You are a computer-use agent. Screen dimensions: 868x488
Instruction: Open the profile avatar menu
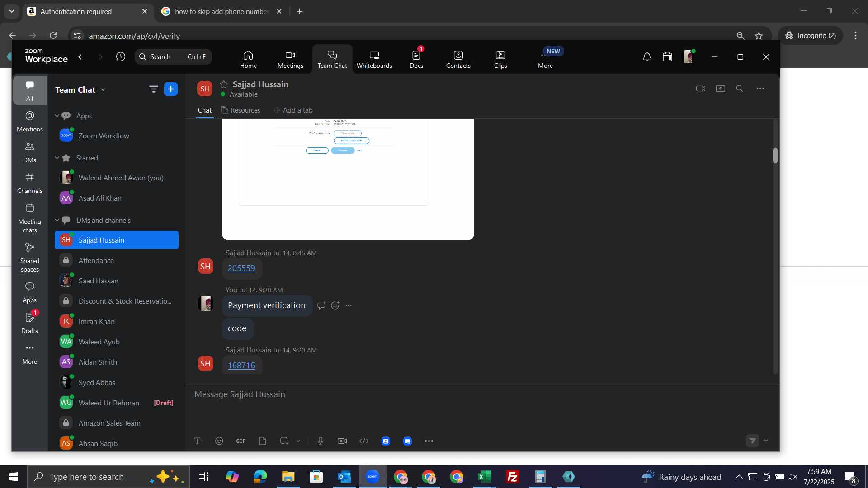point(688,57)
